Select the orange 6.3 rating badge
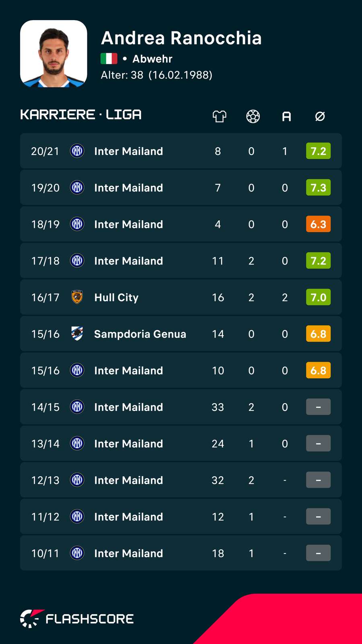 point(318,224)
